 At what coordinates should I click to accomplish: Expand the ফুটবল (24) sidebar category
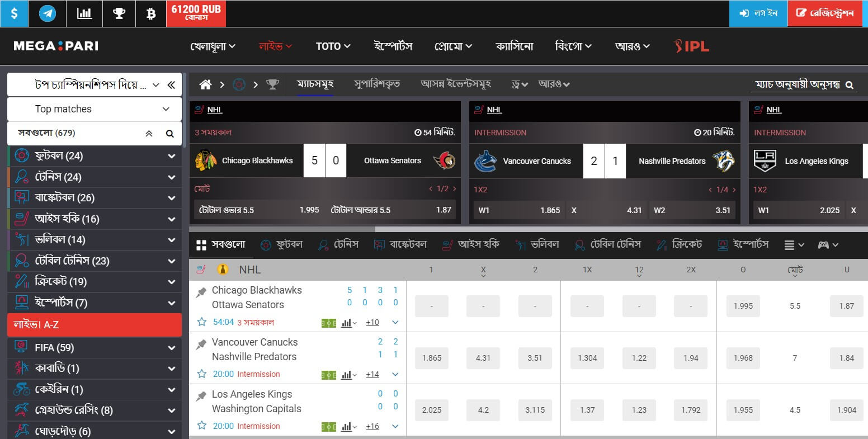pyautogui.click(x=172, y=156)
